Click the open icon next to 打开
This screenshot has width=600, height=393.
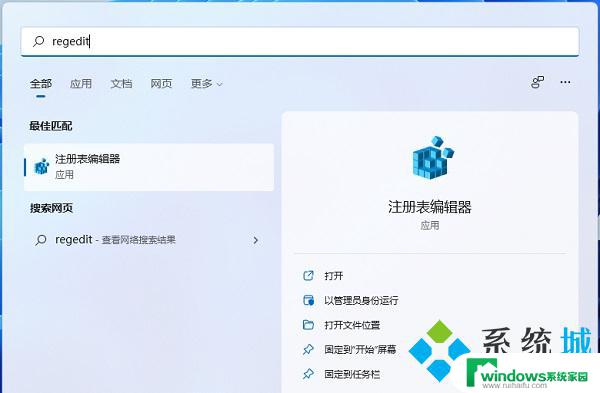[x=308, y=276]
